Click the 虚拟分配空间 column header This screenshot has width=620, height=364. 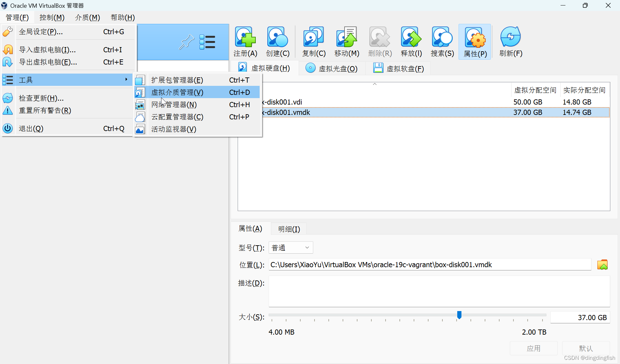535,90
